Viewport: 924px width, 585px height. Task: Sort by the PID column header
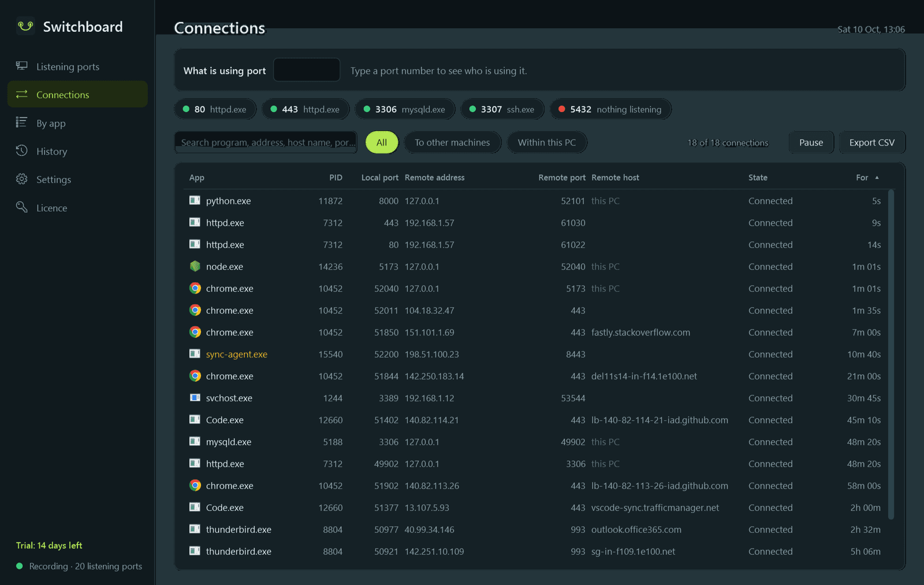(x=336, y=177)
